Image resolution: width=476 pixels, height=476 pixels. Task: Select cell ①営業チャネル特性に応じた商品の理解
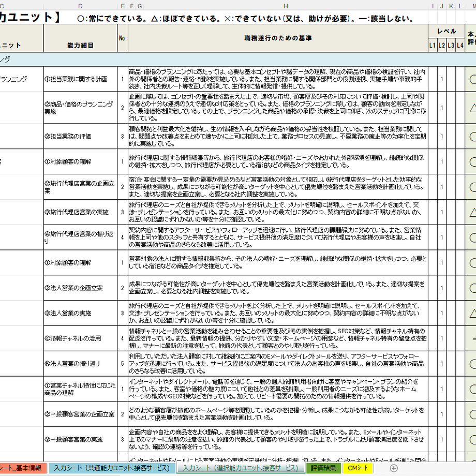(x=80, y=389)
